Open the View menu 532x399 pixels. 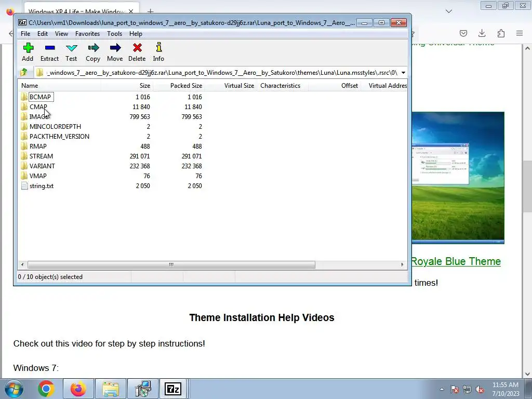[x=61, y=34]
